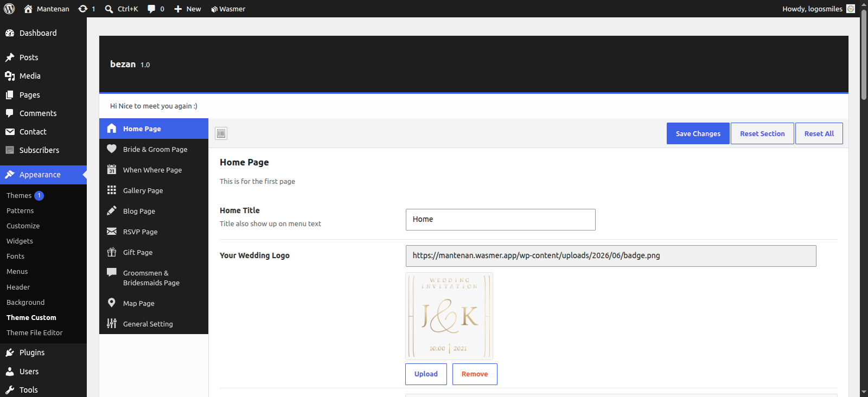This screenshot has height=397, width=868.
Task: Remove the wedding logo image
Action: point(475,374)
